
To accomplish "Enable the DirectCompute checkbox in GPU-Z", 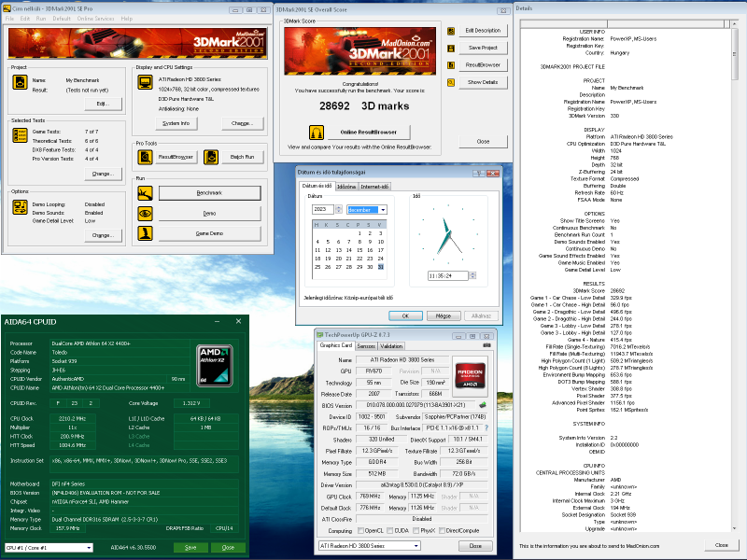I will pos(442,530).
